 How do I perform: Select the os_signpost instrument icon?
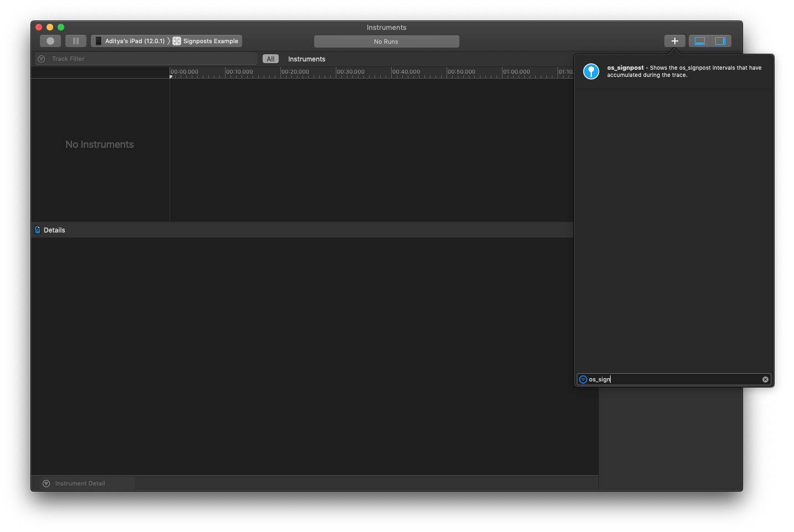pyautogui.click(x=591, y=71)
